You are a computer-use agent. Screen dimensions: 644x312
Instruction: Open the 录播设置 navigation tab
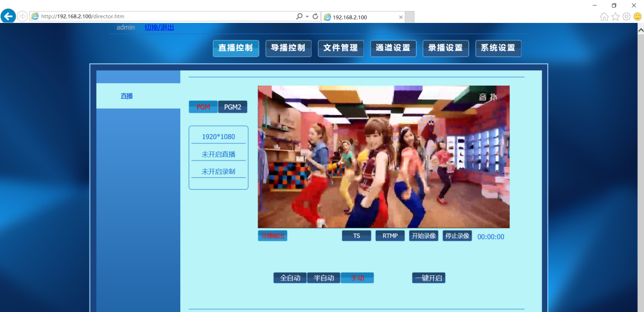click(x=445, y=48)
